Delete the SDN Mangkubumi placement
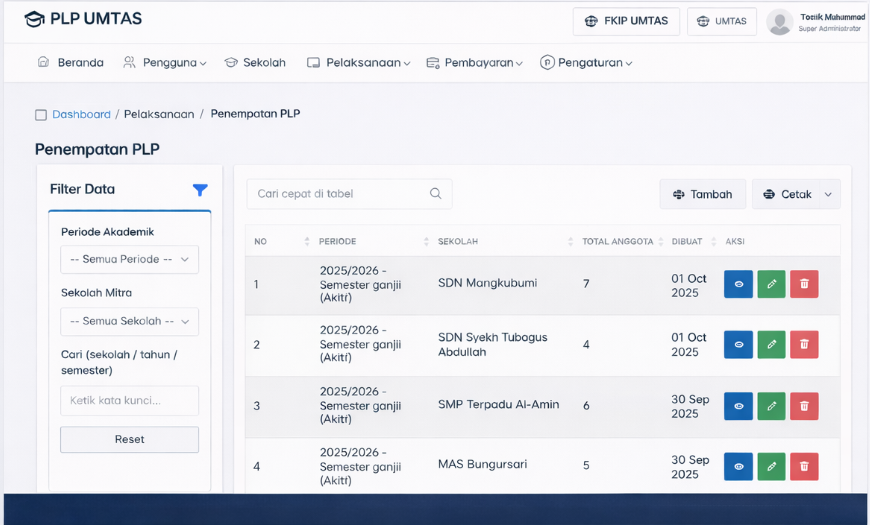Viewport: 870px width, 525px height. point(804,284)
